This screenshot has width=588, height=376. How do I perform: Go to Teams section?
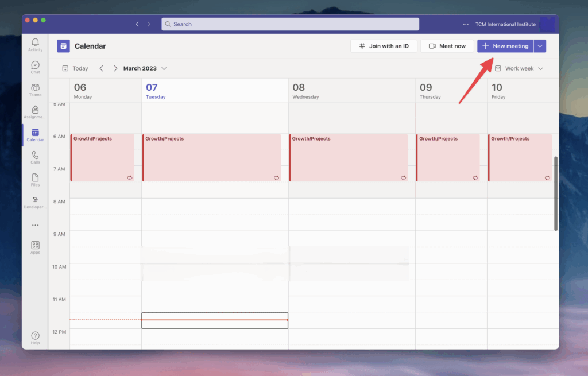[x=35, y=90]
